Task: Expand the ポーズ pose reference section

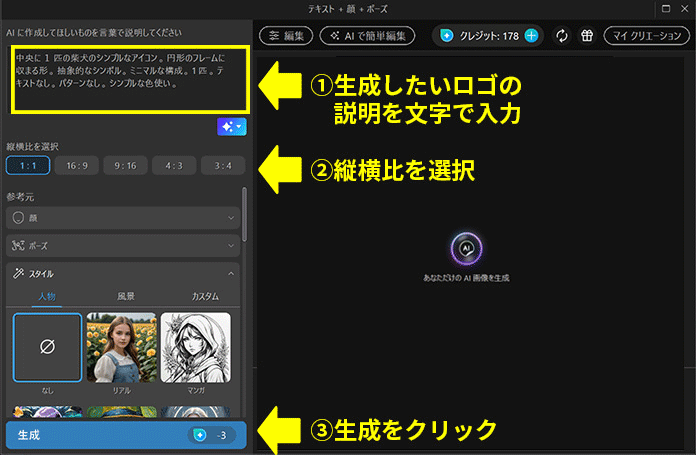Action: click(x=123, y=245)
